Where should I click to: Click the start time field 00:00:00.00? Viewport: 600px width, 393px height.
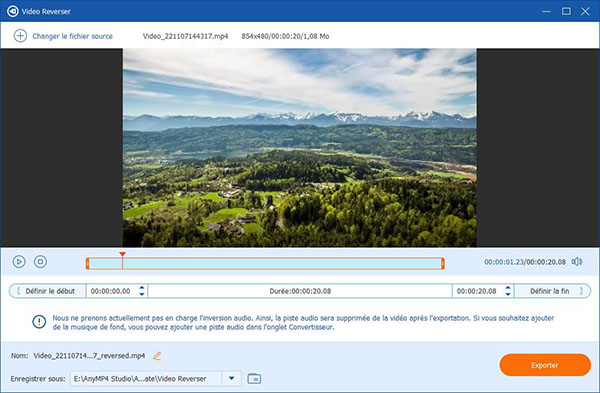[111, 291]
